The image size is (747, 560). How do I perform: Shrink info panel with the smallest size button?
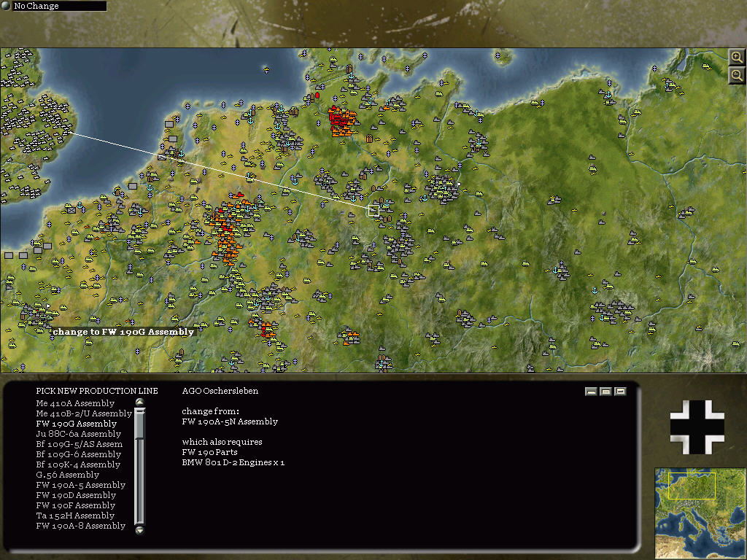click(x=591, y=392)
